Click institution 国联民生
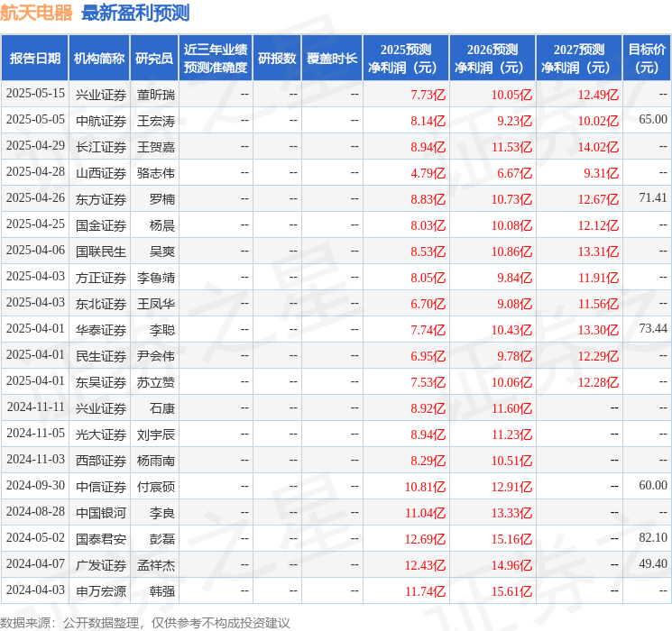This screenshot has height=631, width=672. pyautogui.click(x=101, y=251)
